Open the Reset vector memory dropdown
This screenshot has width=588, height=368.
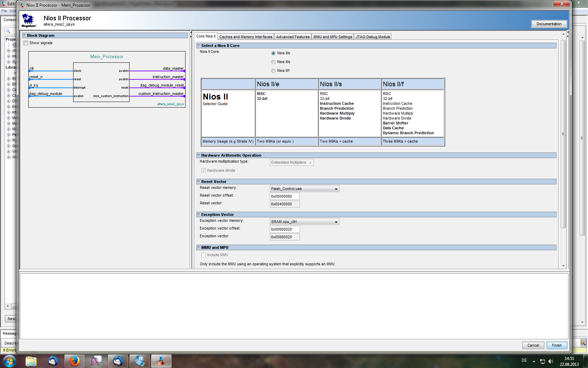(304, 189)
